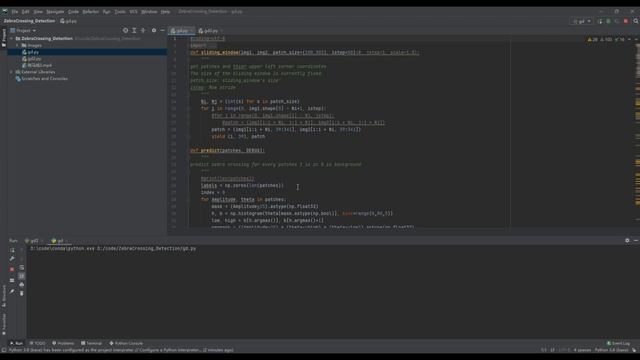Screen dimensions: 640x360
Task: Open the Project view dropdown
Action: click(x=23, y=31)
